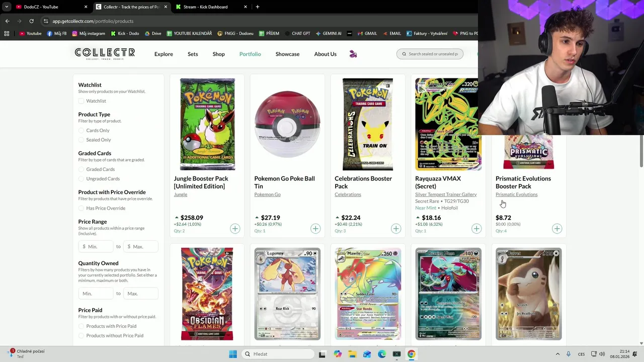
Task: Open the Sets menu item
Action: tap(193, 54)
